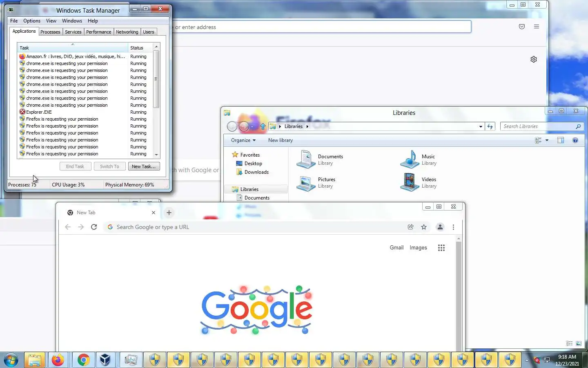Open File Explorer from the taskbar
588x368 pixels.
(34, 360)
